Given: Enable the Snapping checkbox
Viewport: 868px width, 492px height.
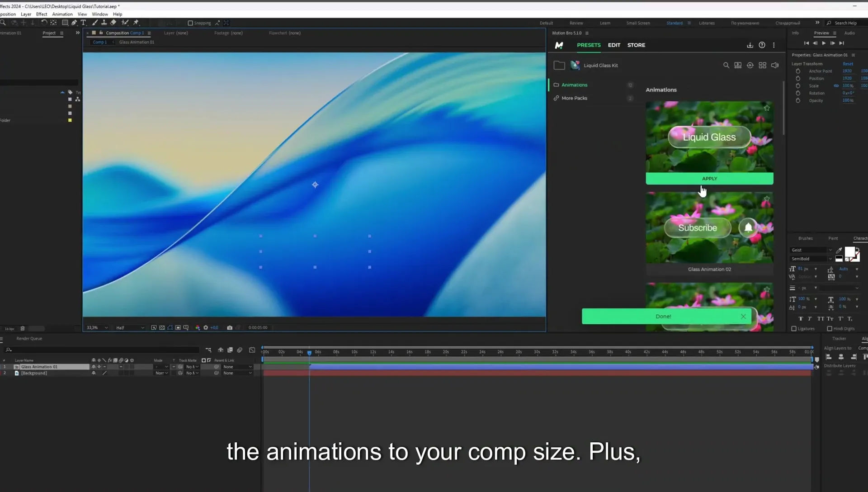Looking at the screenshot, I should coord(190,23).
